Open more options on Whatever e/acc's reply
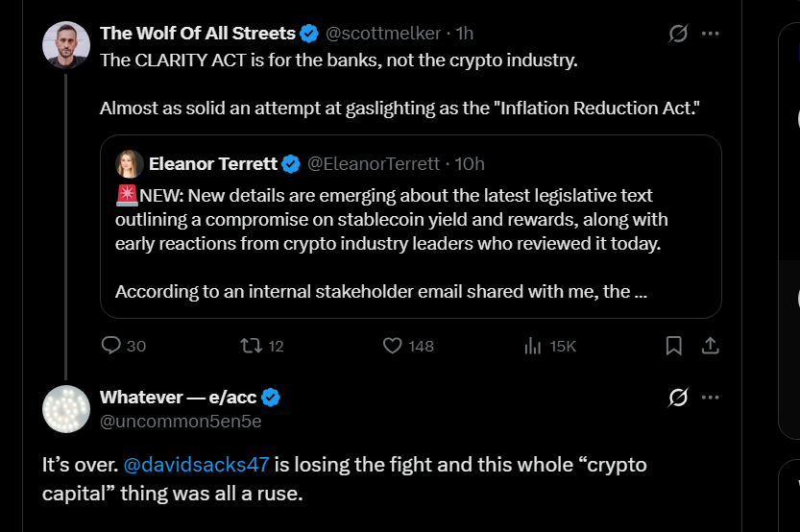Image resolution: width=800 pixels, height=532 pixels. [711, 398]
